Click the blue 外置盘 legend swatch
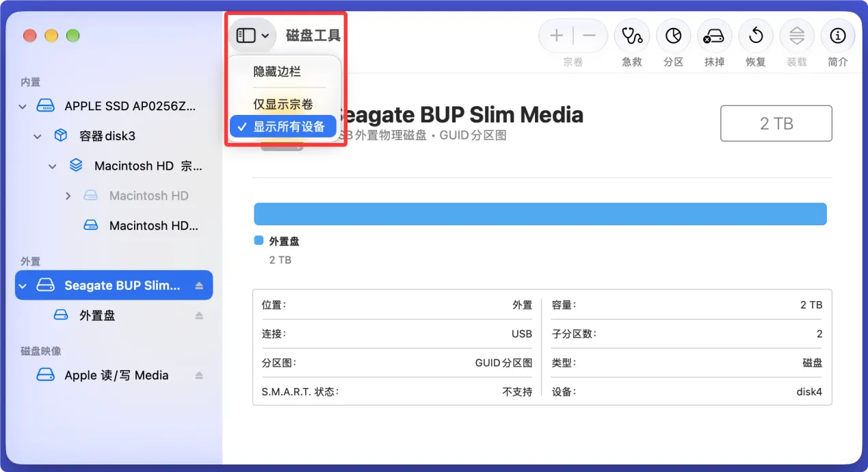This screenshot has width=868, height=472. [259, 241]
